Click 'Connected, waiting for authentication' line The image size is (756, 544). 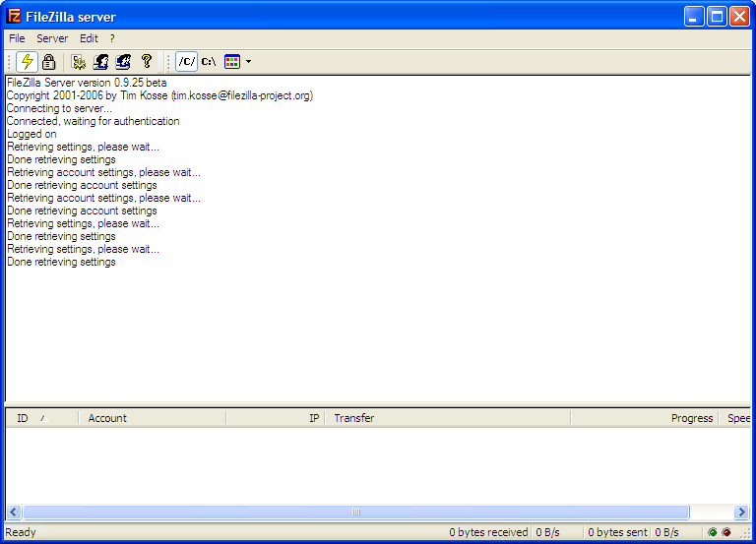pyautogui.click(x=94, y=121)
